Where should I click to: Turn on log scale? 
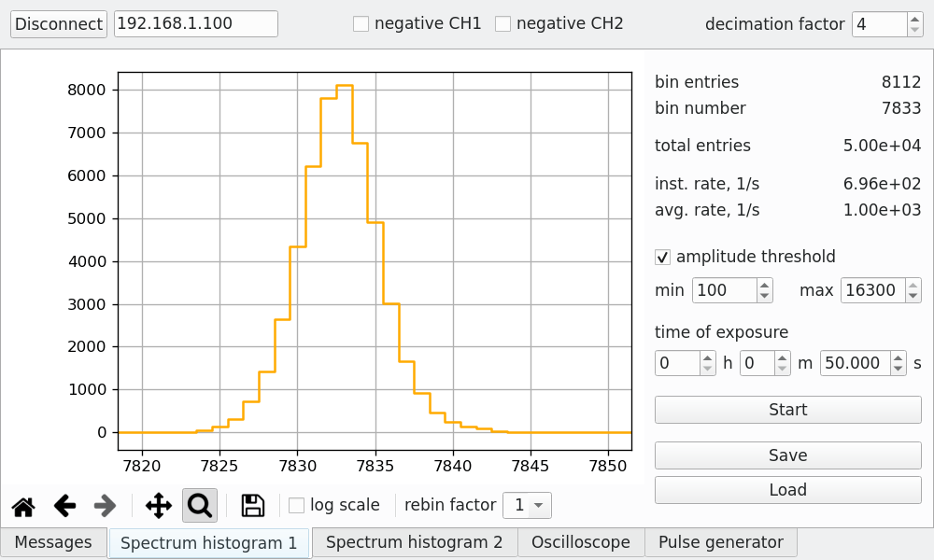coord(296,505)
